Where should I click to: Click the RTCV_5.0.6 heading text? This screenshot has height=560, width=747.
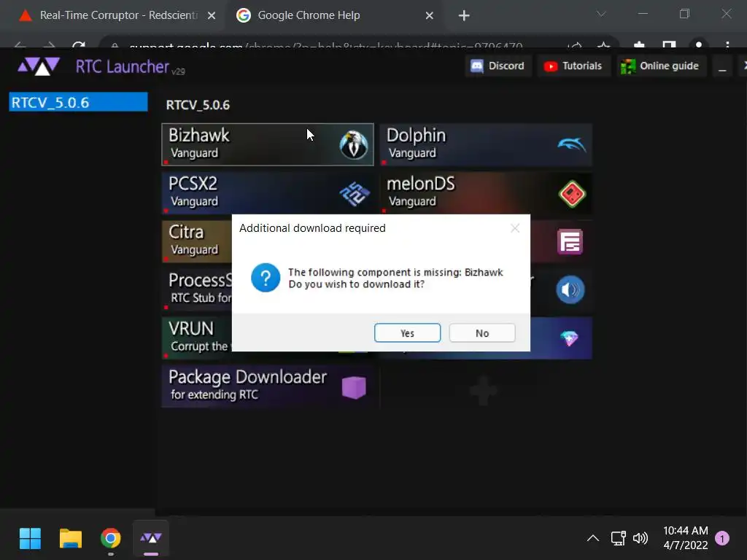198,105
